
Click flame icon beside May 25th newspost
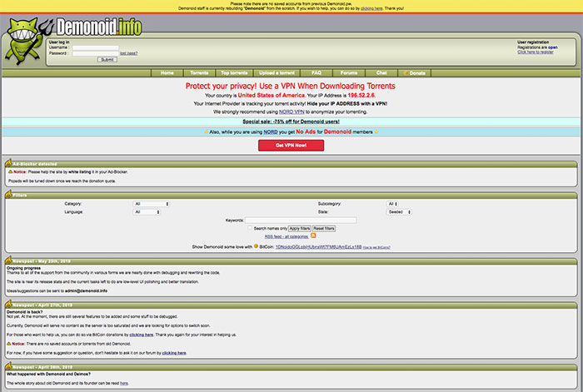(8, 261)
